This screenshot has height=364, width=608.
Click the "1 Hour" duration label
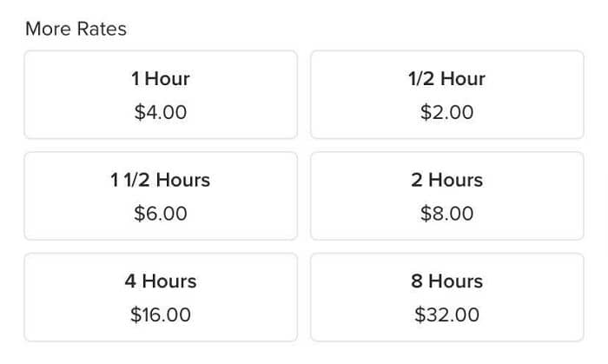coord(161,79)
